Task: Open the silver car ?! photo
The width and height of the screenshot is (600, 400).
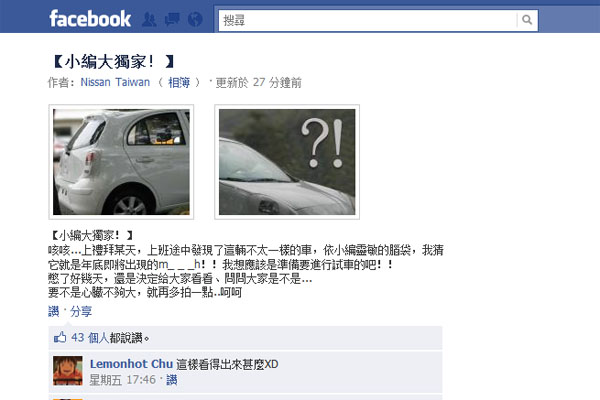Action: [x=287, y=162]
